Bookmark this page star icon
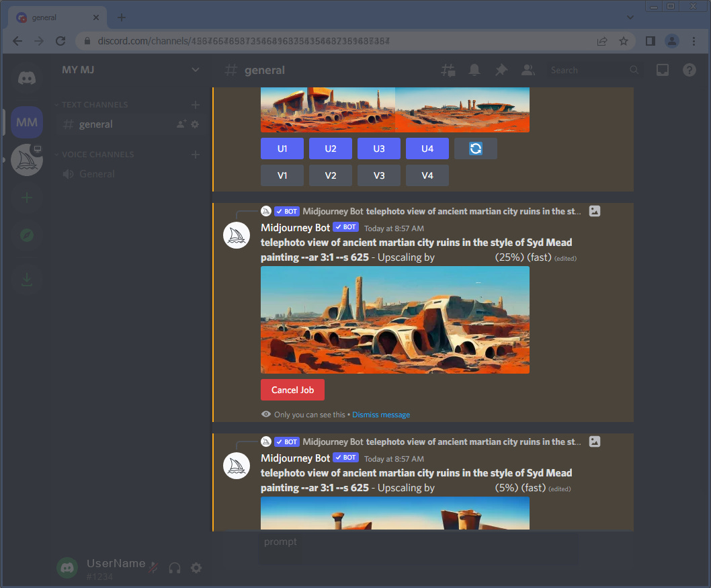This screenshot has height=588, width=711. 624,41
